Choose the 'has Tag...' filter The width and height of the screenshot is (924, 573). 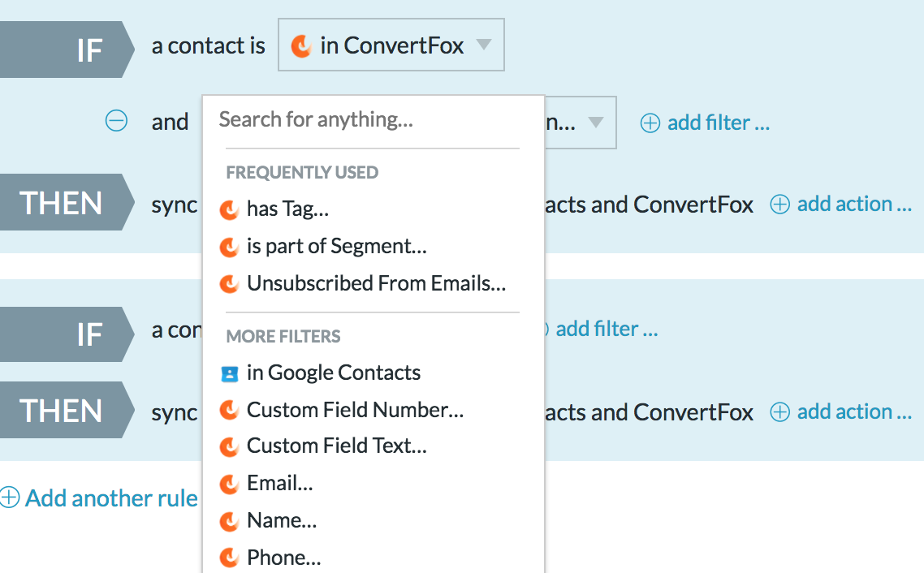(x=287, y=209)
